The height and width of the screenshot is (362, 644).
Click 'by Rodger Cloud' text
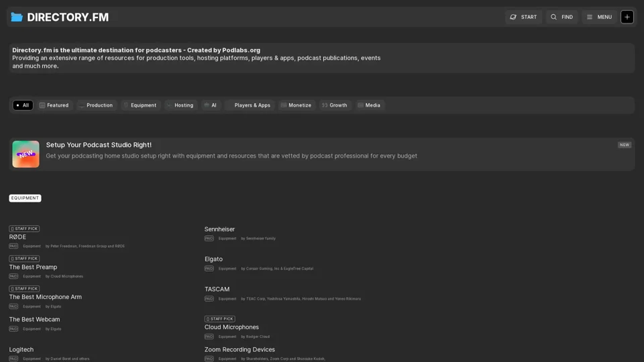coord(256,337)
